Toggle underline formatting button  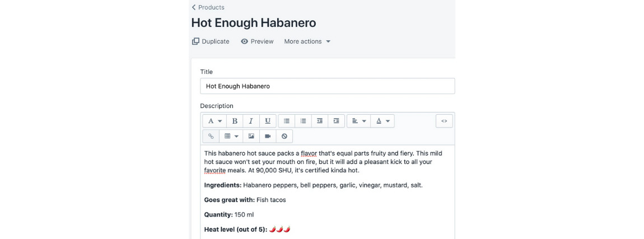267,121
